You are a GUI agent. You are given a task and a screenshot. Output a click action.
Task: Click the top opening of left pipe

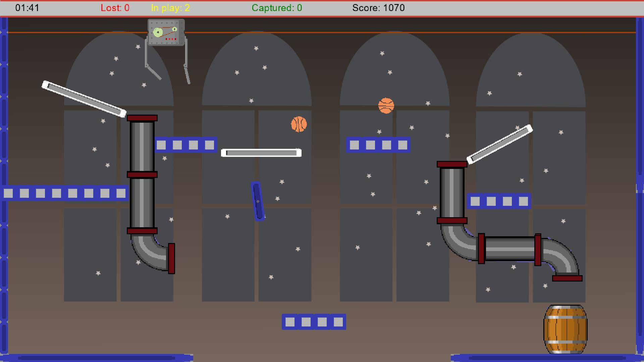point(142,118)
